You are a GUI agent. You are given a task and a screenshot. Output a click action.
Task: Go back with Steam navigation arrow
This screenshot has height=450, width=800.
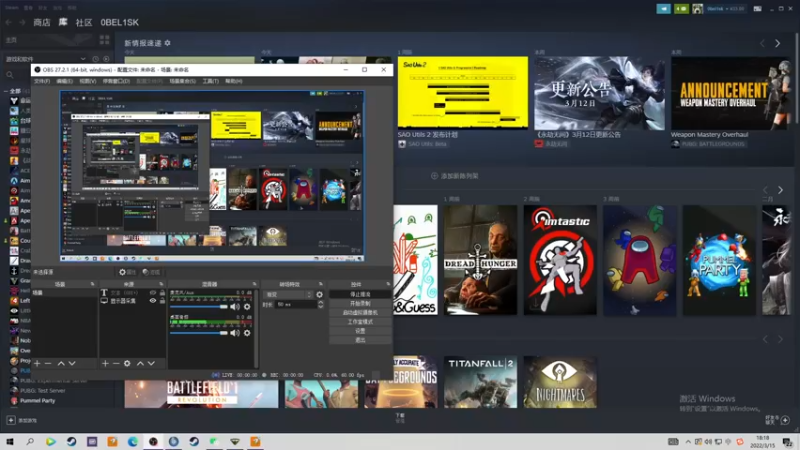click(x=9, y=22)
